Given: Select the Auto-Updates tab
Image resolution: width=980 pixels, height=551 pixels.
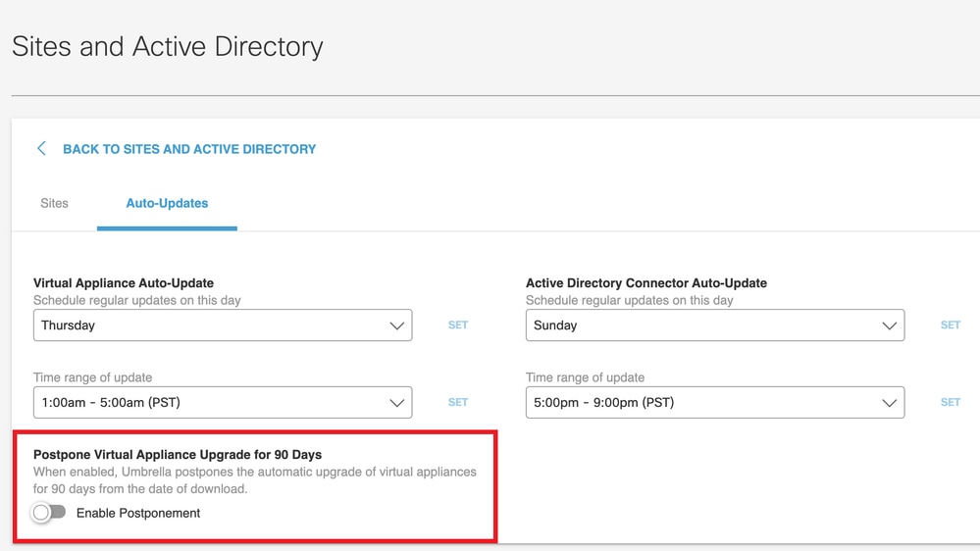Looking at the screenshot, I should (x=167, y=203).
